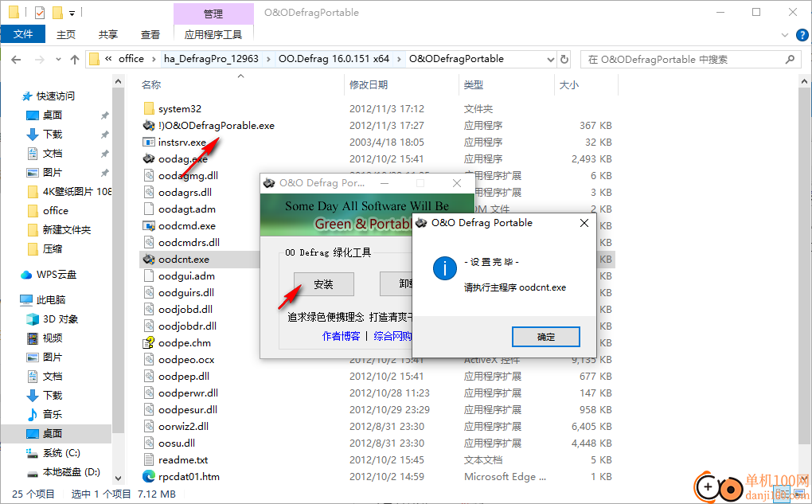Go back with the back arrow

(x=16, y=60)
